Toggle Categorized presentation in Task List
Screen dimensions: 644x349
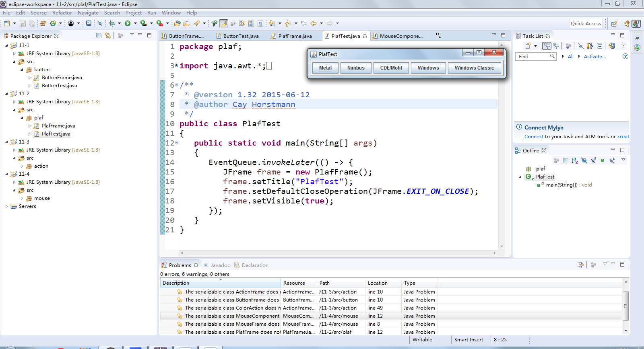pos(547,46)
